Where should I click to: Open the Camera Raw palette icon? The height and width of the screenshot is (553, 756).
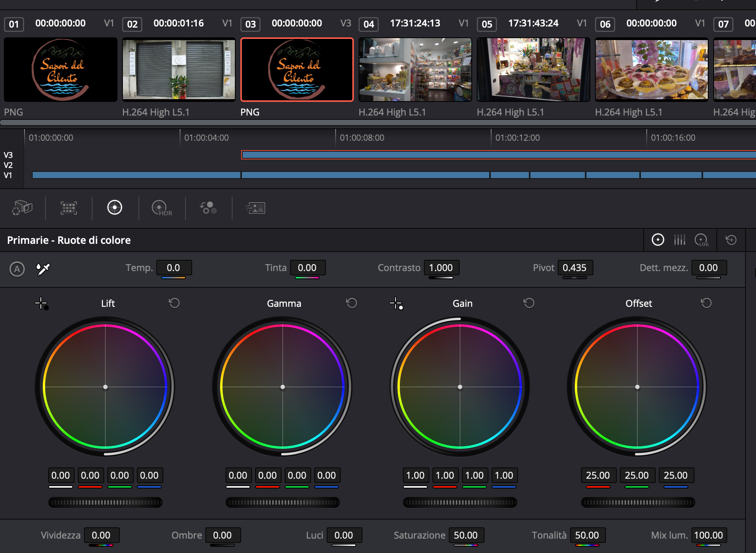click(x=22, y=208)
